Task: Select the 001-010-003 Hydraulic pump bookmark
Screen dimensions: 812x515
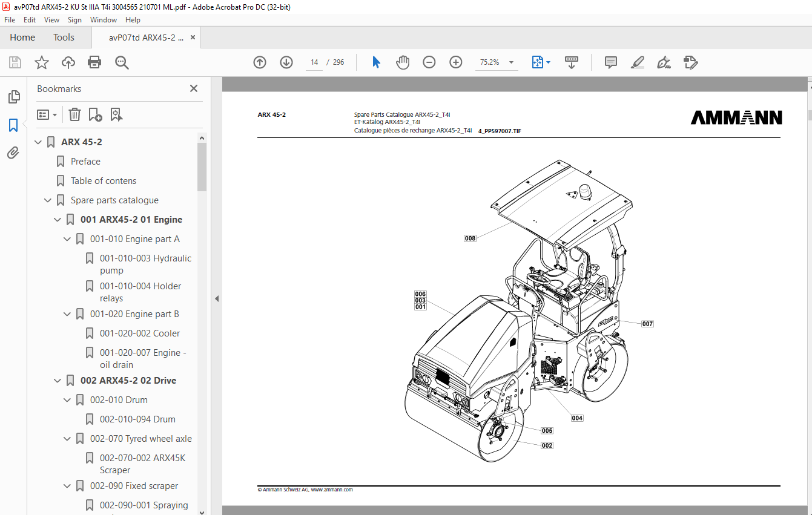Action: pyautogui.click(x=145, y=264)
